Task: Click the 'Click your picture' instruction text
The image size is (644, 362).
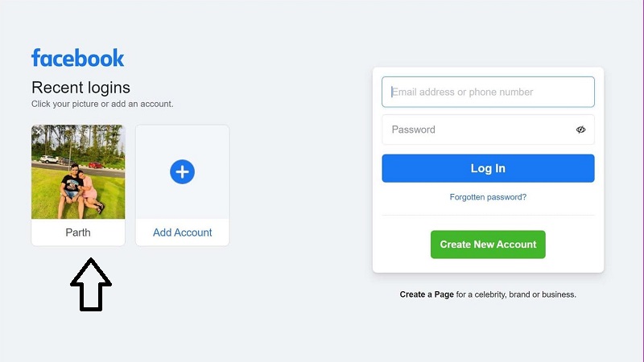Action: coord(102,104)
